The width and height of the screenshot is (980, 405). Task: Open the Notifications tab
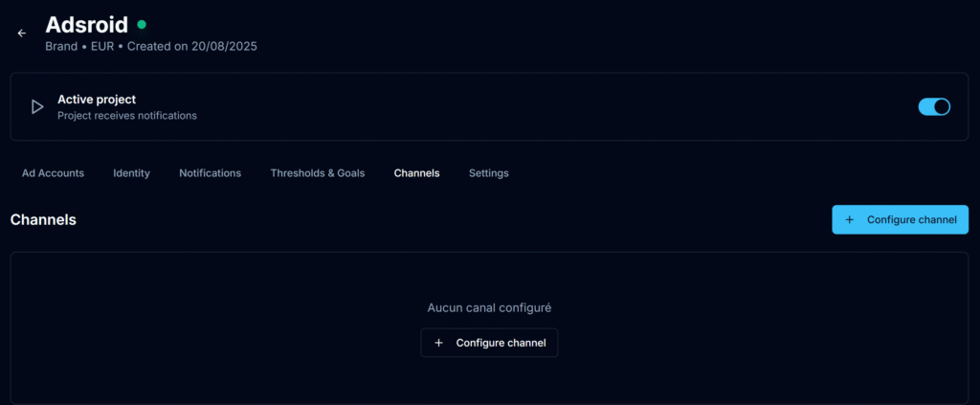click(x=210, y=173)
